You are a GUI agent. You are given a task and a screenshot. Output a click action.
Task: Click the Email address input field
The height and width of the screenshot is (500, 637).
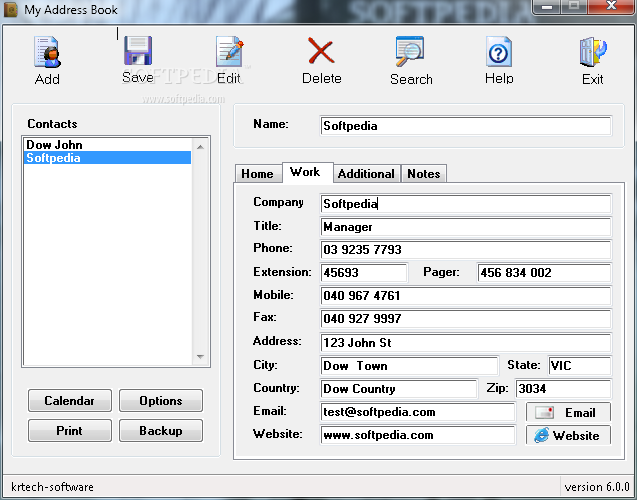point(418,412)
